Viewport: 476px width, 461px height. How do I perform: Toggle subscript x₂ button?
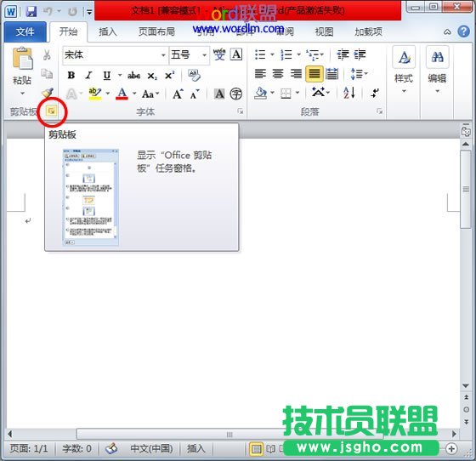[152, 76]
